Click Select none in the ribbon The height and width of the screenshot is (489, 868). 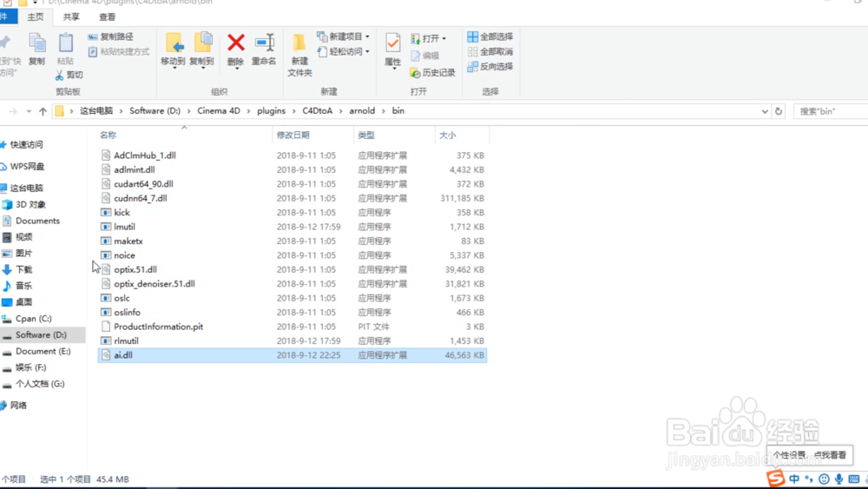(x=490, y=51)
